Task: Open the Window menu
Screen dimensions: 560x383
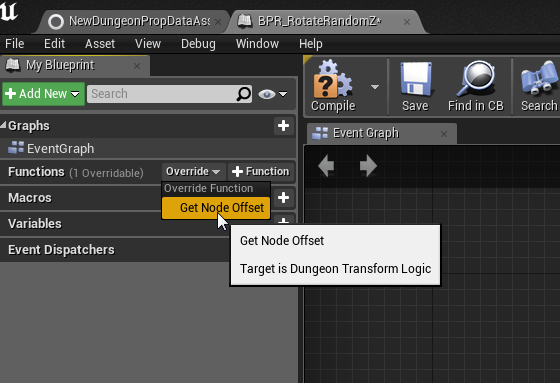Action: coord(257,44)
